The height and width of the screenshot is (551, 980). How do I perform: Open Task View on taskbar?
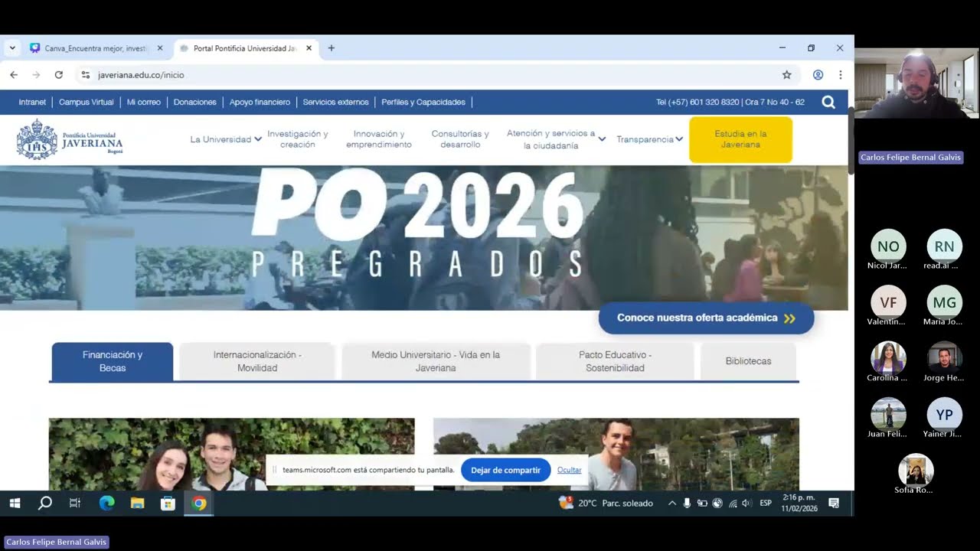pos(75,504)
